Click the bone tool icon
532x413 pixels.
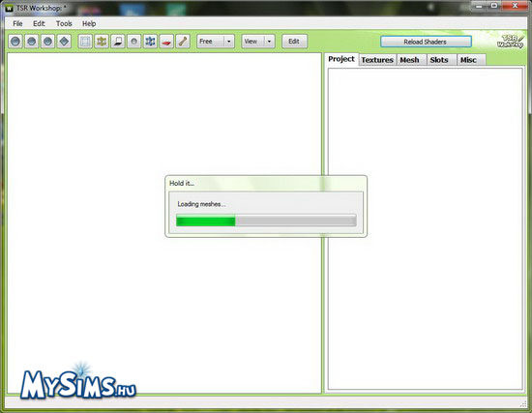[x=183, y=42]
